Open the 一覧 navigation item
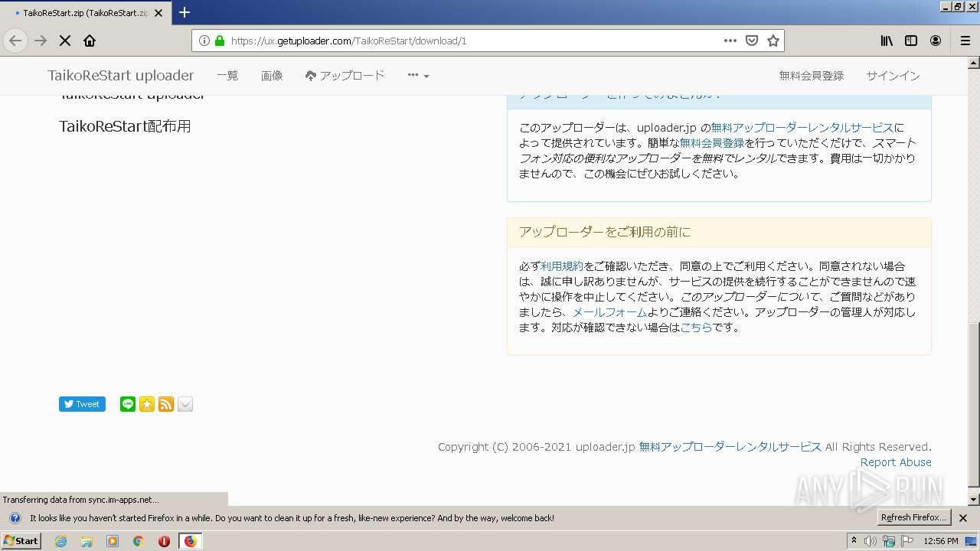The width and height of the screenshot is (980, 551). click(x=227, y=76)
